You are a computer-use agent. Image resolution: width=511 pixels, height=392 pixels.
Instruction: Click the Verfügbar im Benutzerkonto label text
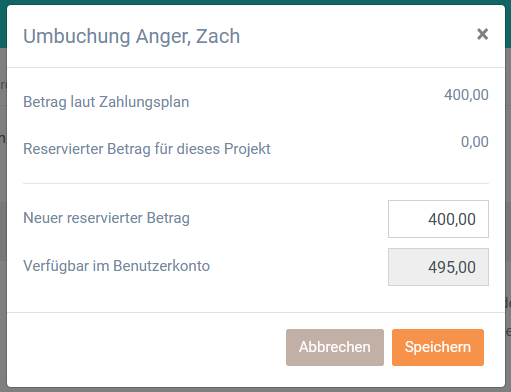116,266
